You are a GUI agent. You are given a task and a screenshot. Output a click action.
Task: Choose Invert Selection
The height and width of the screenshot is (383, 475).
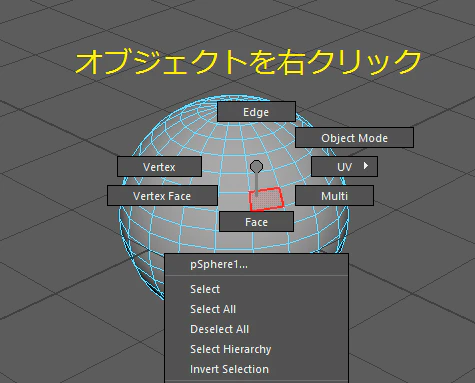(257, 369)
